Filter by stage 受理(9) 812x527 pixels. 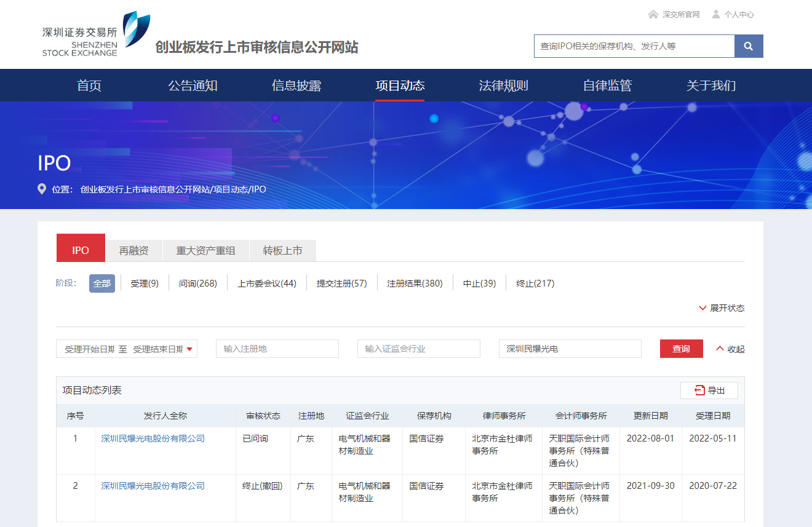click(145, 283)
